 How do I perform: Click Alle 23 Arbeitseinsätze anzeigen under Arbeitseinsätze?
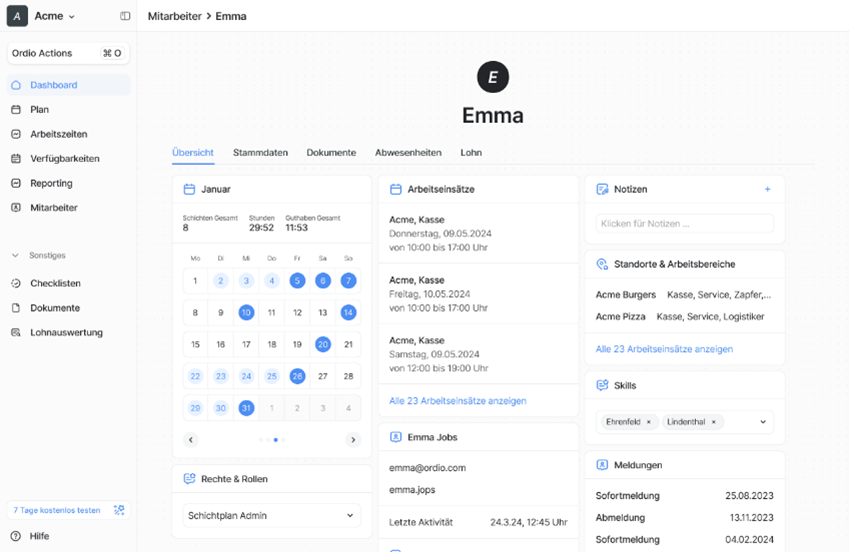tap(457, 401)
